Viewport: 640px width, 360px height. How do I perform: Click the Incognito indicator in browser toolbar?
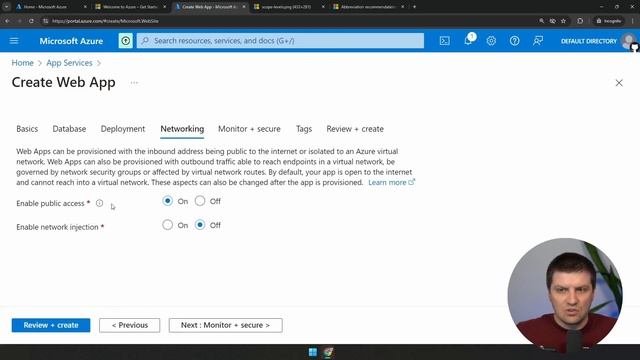coord(609,21)
